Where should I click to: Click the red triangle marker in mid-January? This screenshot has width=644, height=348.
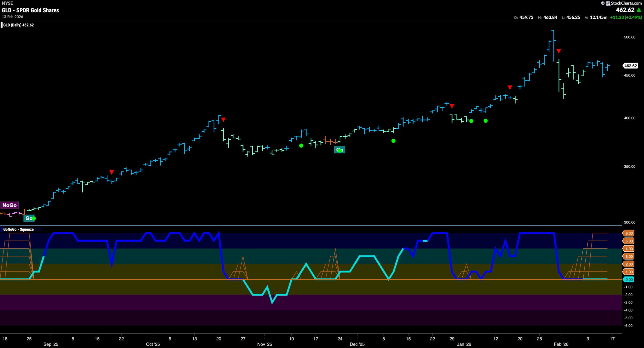(x=510, y=88)
